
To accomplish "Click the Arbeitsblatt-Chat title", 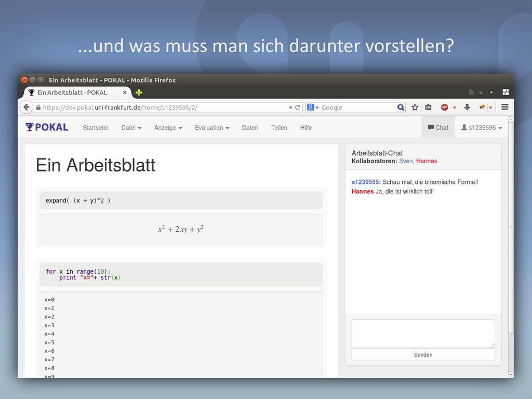I will click(377, 153).
